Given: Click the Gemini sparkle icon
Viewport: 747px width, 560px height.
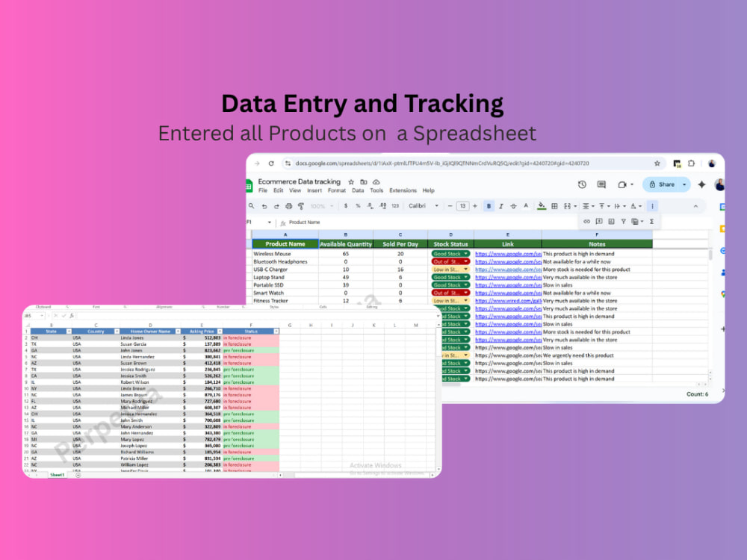Looking at the screenshot, I should [701, 184].
